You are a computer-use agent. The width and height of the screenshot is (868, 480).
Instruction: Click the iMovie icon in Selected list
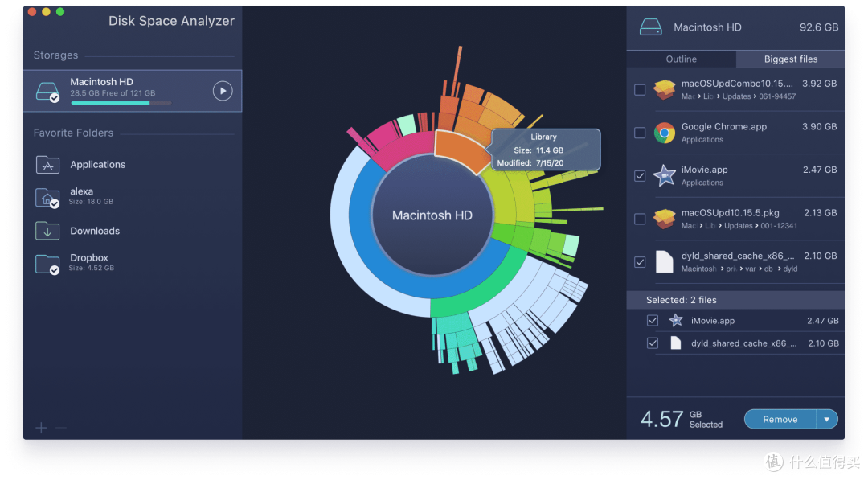click(x=676, y=321)
